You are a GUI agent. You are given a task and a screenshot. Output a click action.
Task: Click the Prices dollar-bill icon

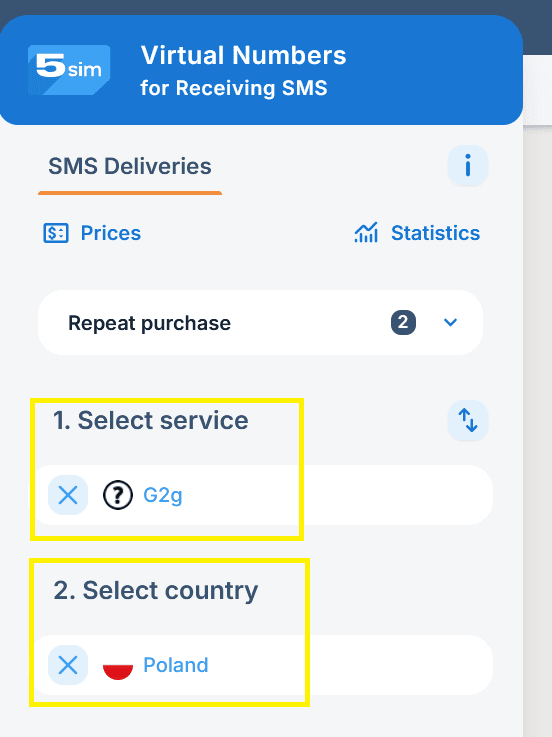(56, 233)
